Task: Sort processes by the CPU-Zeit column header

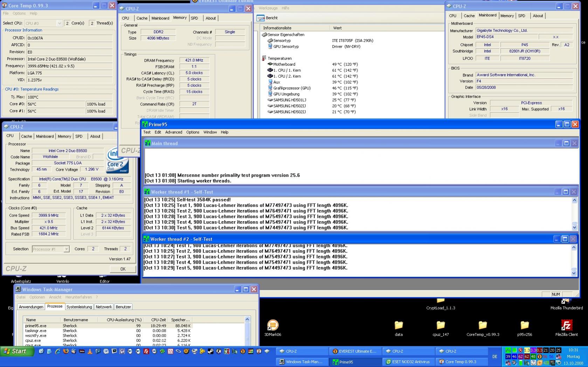Action: 158,320
